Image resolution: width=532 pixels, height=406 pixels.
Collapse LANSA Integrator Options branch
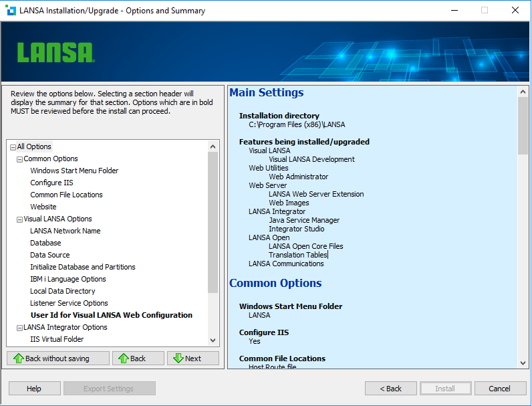click(19, 328)
